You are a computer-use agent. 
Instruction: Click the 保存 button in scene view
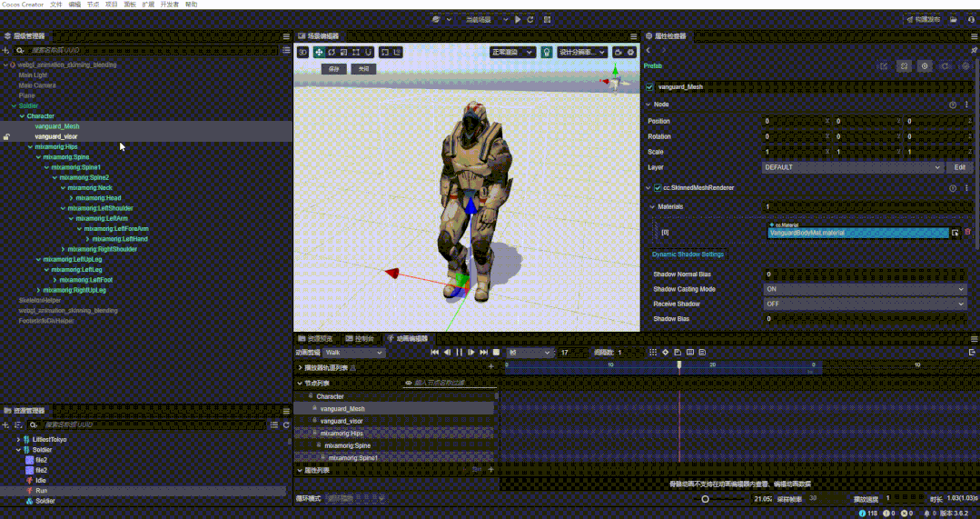[x=333, y=69]
